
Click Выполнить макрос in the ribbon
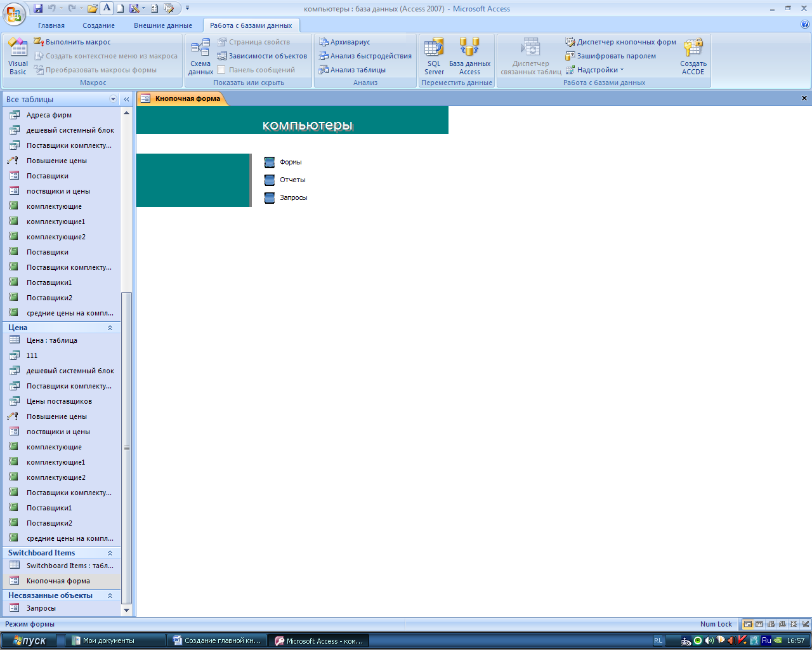(72, 42)
